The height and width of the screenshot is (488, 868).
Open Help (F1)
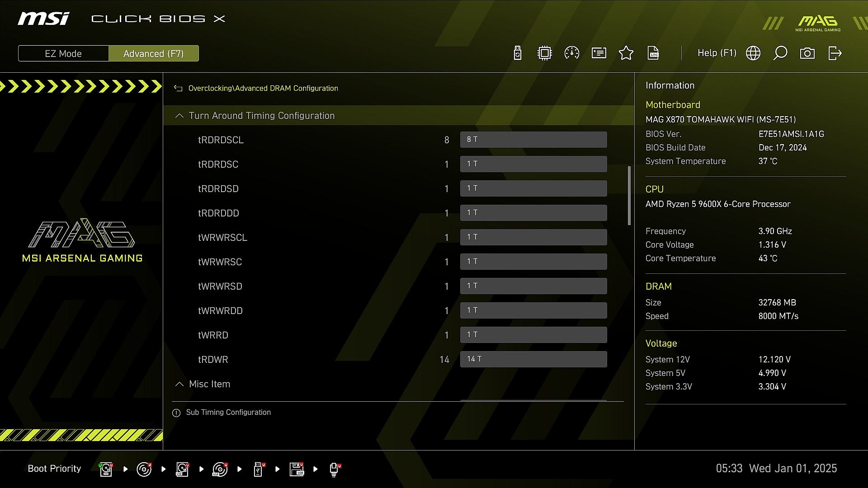pos(717,53)
